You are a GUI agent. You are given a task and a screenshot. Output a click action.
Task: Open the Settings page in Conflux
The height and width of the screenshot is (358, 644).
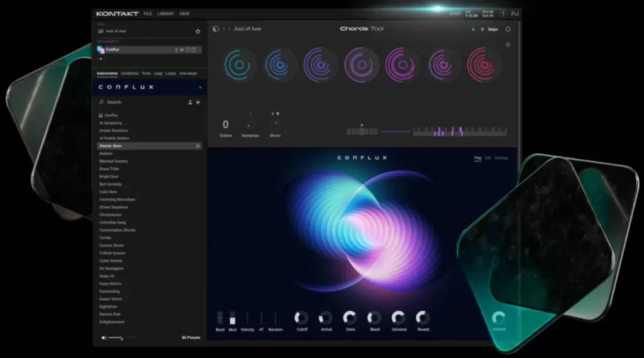click(501, 158)
